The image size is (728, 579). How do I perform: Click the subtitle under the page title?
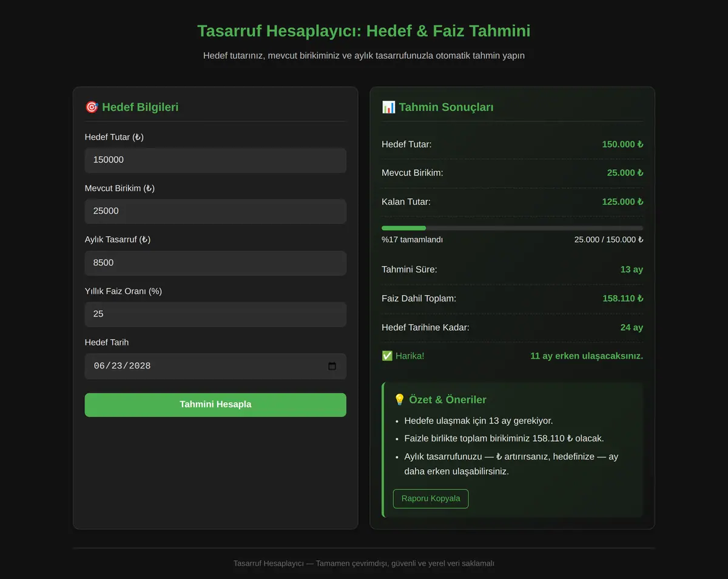click(x=364, y=56)
